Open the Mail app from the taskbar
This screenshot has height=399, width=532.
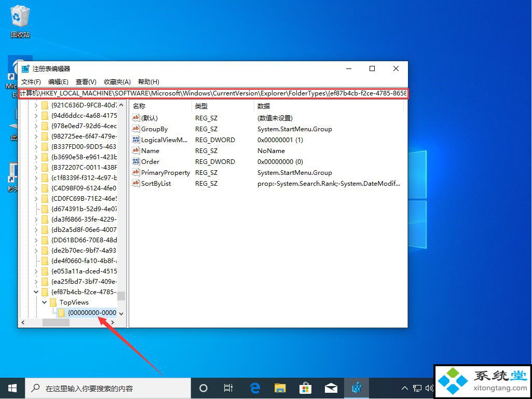[331, 388]
